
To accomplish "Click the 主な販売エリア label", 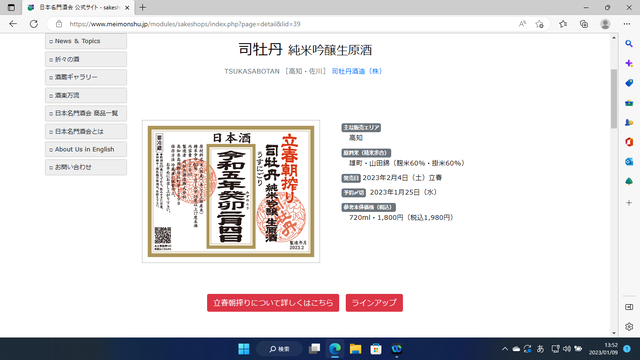I will click(361, 128).
